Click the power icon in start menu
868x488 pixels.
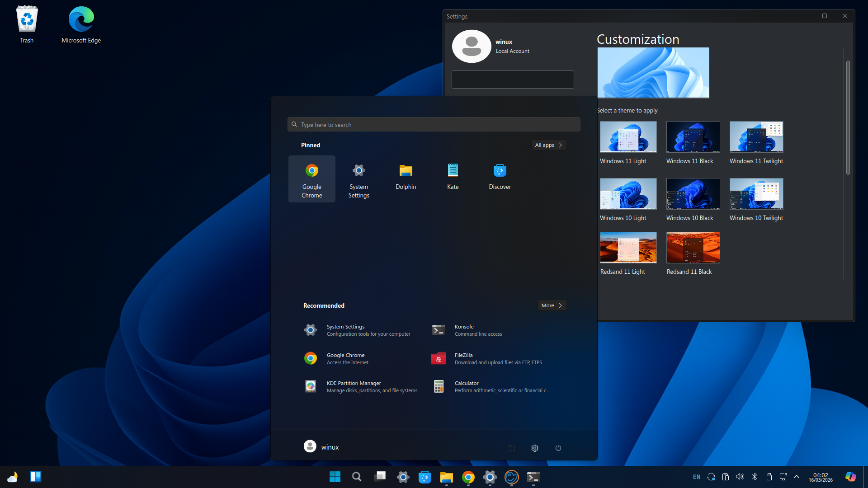coord(558,448)
